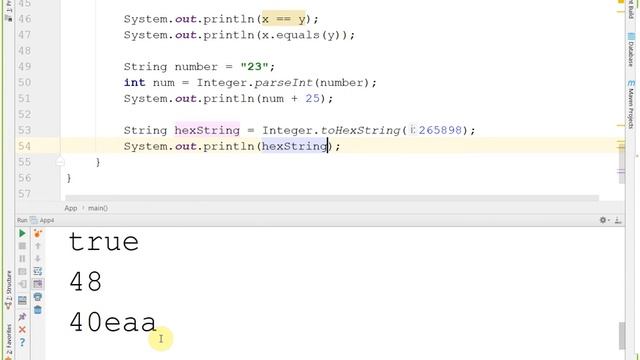Open Run panel settings gear
This screenshot has height=360, width=640.
[604, 220]
